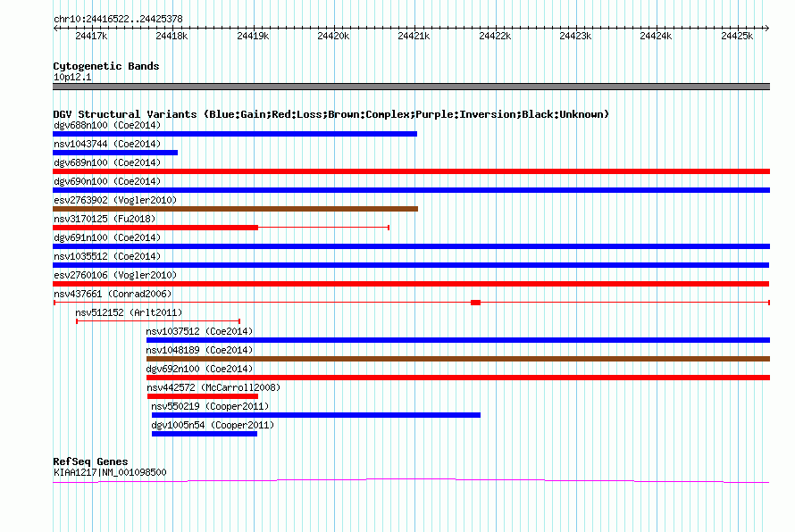This screenshot has height=532, width=795.
Task: Click the left arrow of the ruler
Action: coord(55,29)
